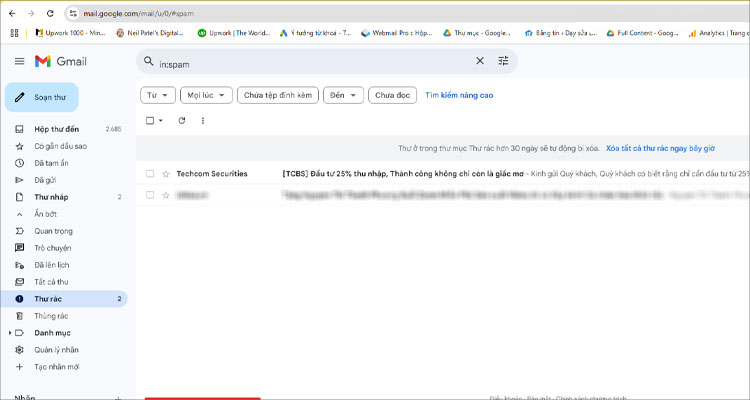Clear the in:spam search with X

pos(480,61)
